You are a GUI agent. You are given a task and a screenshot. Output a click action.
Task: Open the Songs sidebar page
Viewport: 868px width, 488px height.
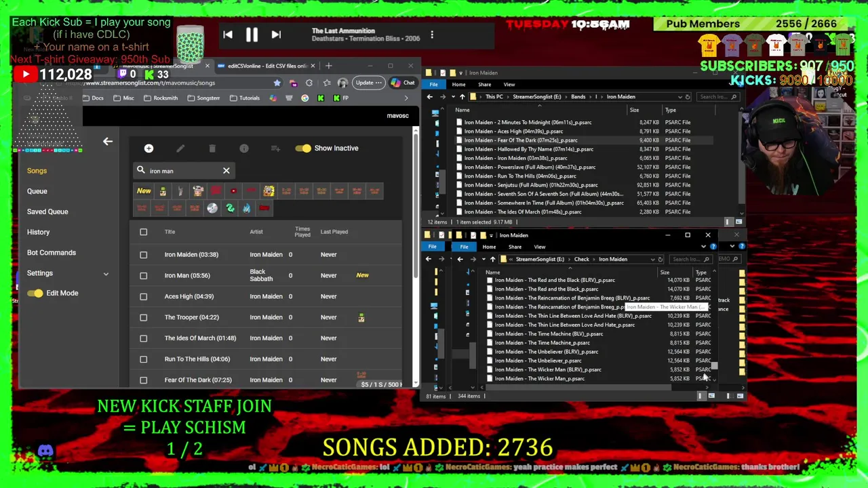pyautogui.click(x=37, y=171)
